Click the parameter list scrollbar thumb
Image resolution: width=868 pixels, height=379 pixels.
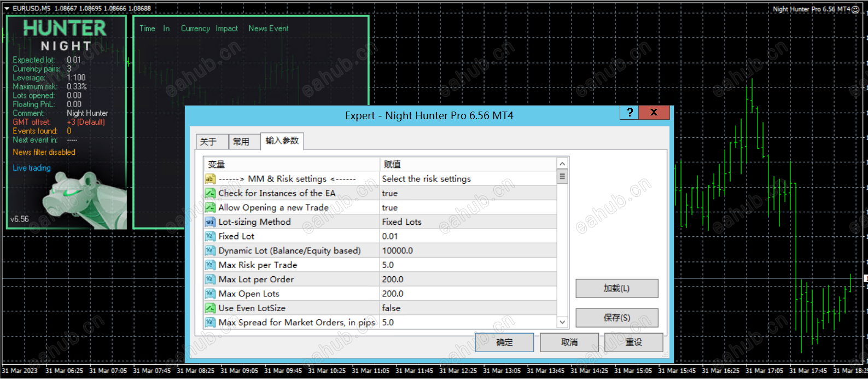coord(562,177)
